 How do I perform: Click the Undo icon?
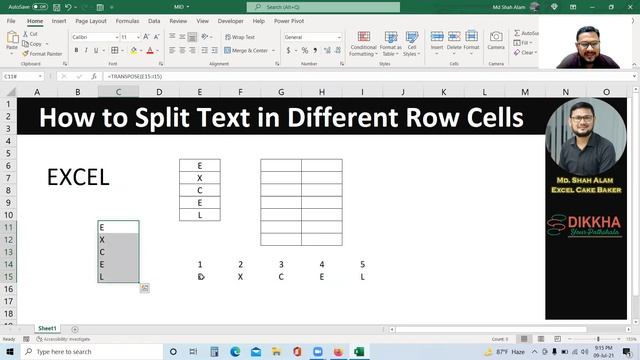pos(68,7)
